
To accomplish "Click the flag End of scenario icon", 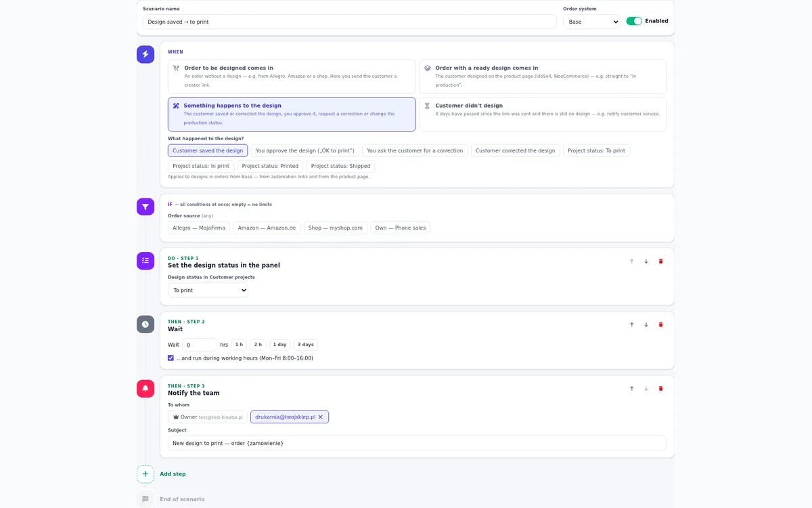I will (145, 499).
